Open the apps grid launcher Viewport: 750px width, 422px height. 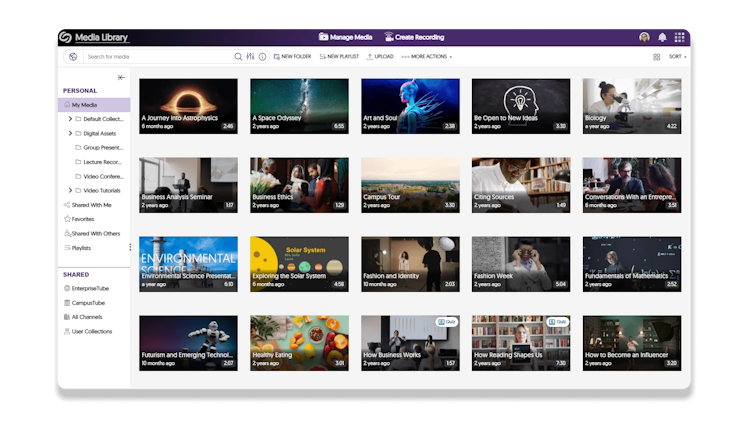(x=679, y=37)
